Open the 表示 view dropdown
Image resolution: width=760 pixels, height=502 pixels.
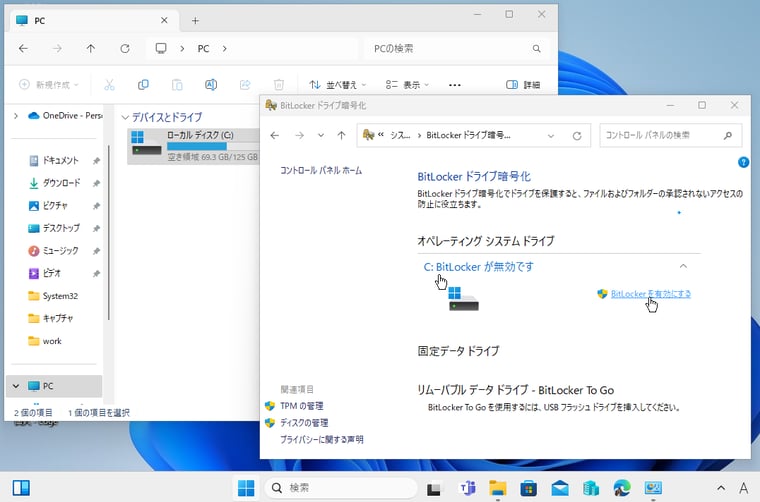click(407, 85)
